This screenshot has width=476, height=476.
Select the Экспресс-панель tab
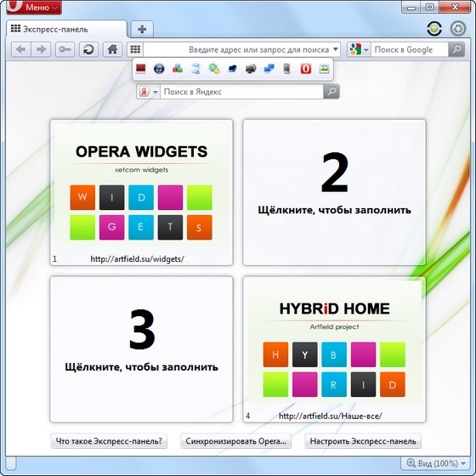click(66, 29)
